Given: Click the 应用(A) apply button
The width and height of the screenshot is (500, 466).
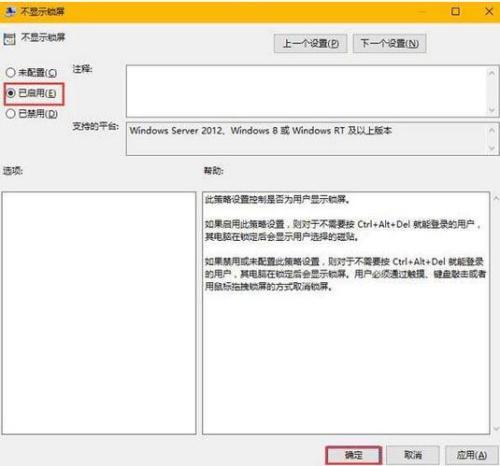Looking at the screenshot, I should (472, 455).
